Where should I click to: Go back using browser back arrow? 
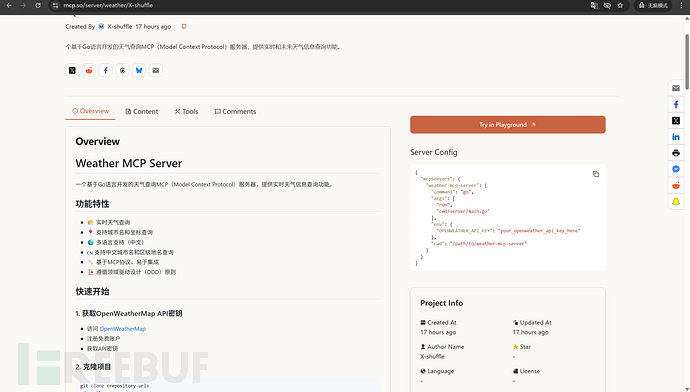[9, 5]
